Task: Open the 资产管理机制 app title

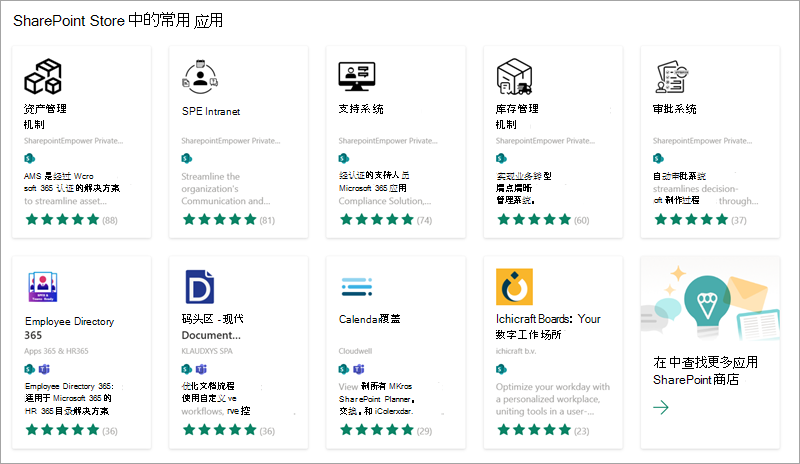Action: (45, 116)
